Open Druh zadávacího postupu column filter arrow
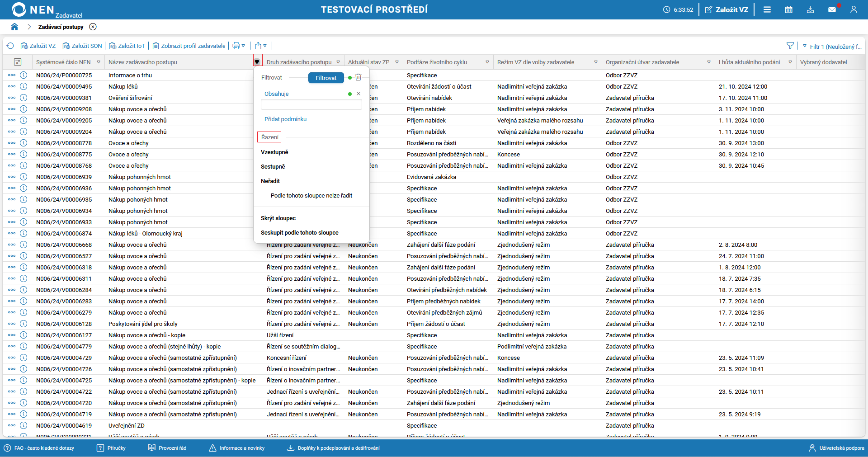This screenshot has height=457, width=868. tap(338, 62)
